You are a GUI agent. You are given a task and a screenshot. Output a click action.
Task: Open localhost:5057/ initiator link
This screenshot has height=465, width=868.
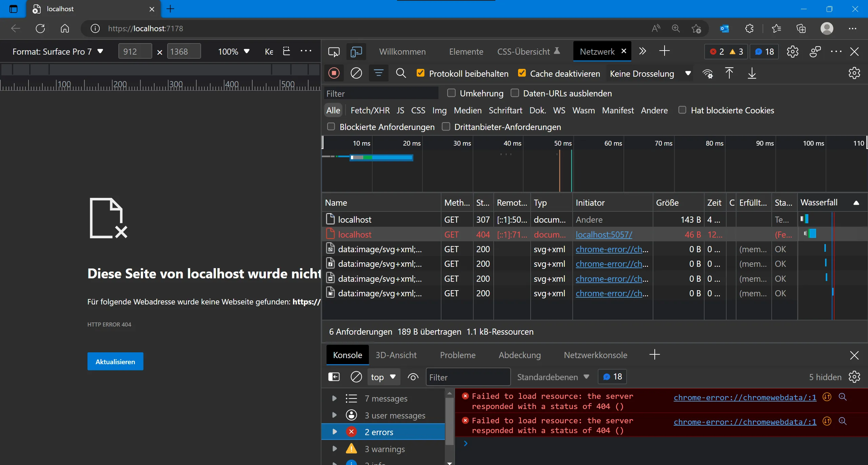(604, 235)
